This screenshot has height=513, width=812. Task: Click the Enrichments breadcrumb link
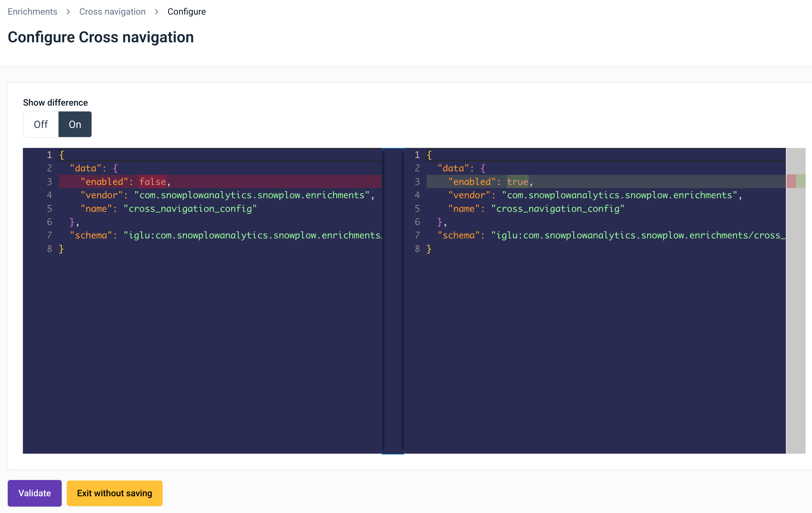click(x=32, y=11)
